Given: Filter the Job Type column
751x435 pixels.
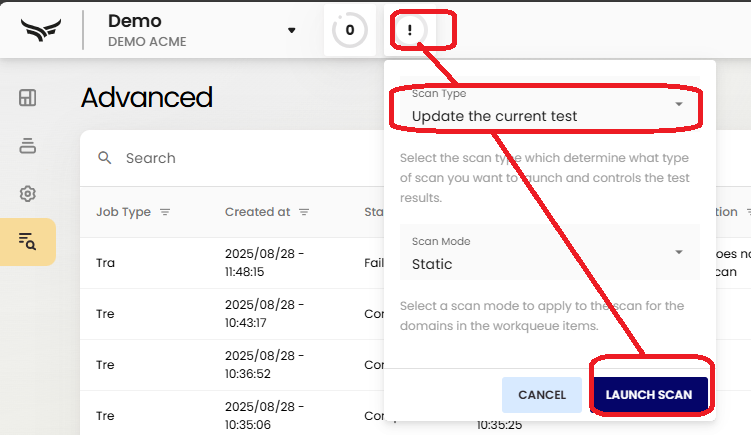Looking at the screenshot, I should click(x=165, y=212).
